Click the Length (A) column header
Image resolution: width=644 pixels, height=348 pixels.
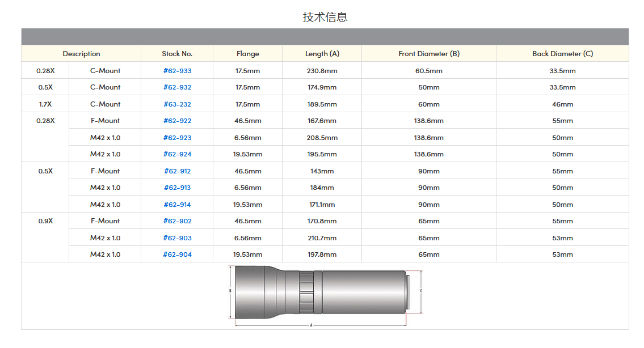click(322, 54)
